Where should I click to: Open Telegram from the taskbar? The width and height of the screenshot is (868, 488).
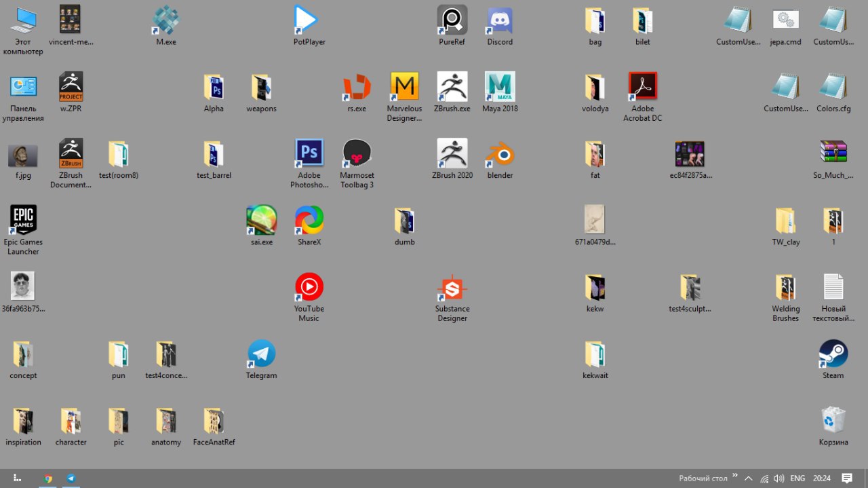pyautogui.click(x=71, y=478)
